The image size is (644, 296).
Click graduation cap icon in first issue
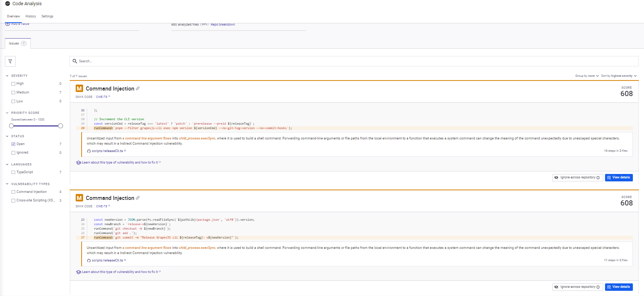click(x=78, y=162)
